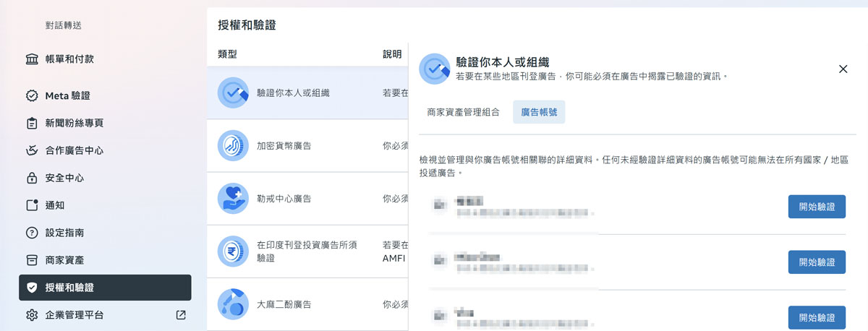Click the external link icon beside 企業管理平台
The height and width of the screenshot is (331, 868).
click(181, 315)
